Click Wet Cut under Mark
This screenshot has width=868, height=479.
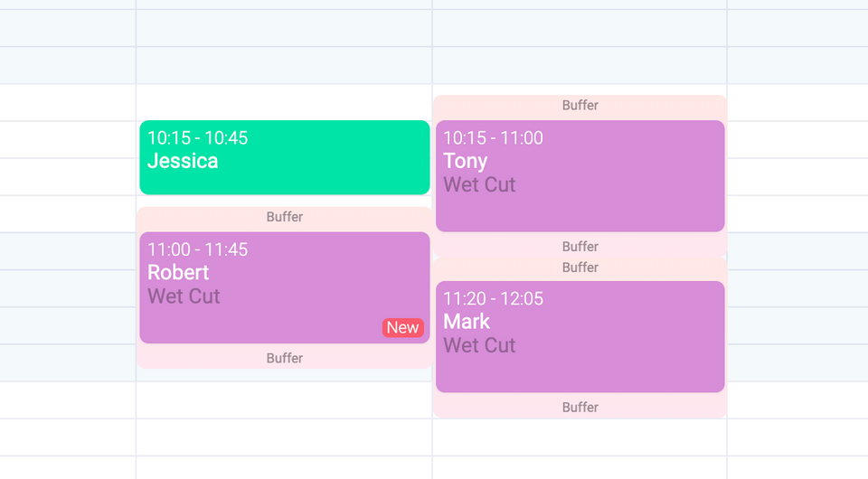(479, 345)
